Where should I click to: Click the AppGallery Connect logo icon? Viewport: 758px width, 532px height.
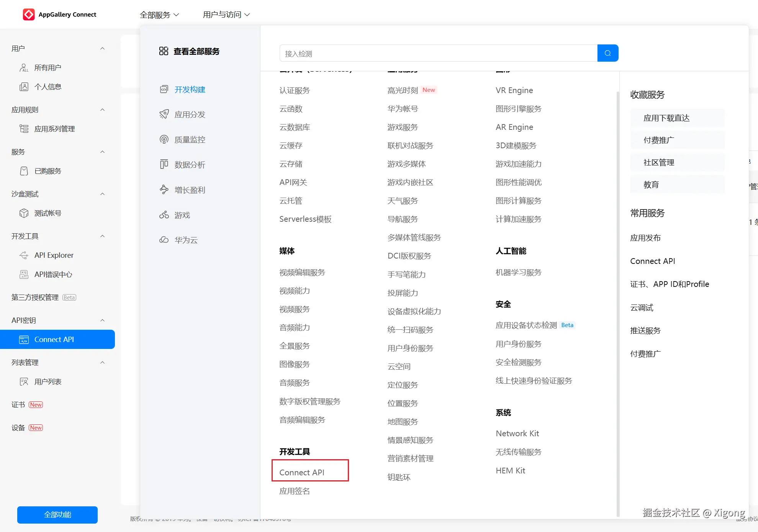click(29, 15)
